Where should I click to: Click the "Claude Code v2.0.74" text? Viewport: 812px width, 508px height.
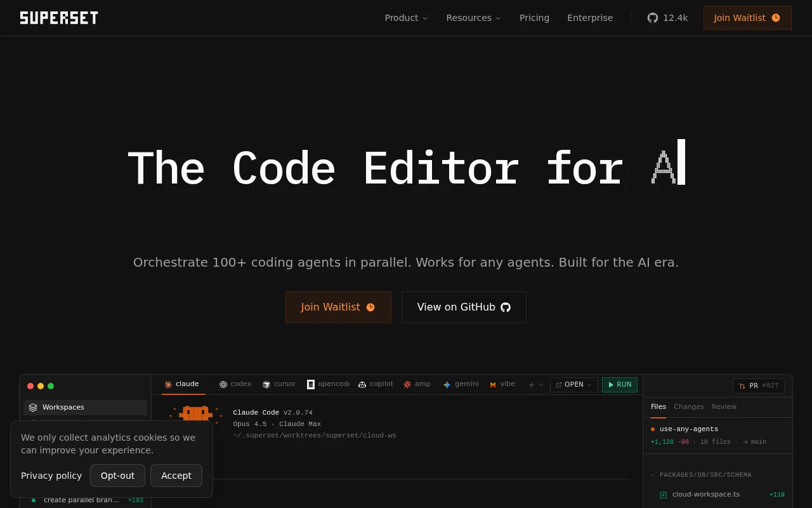point(273,413)
